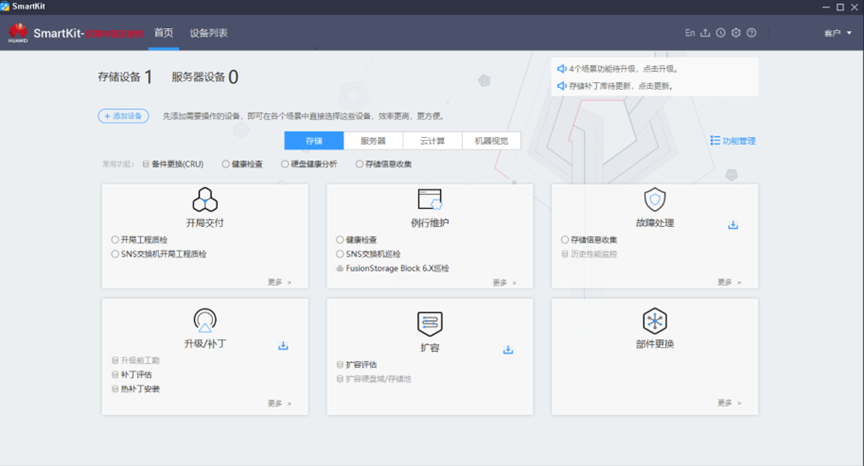Select 健康检查 in the 常用功能 row
Viewport: 864px width, 466px height.
coord(242,164)
